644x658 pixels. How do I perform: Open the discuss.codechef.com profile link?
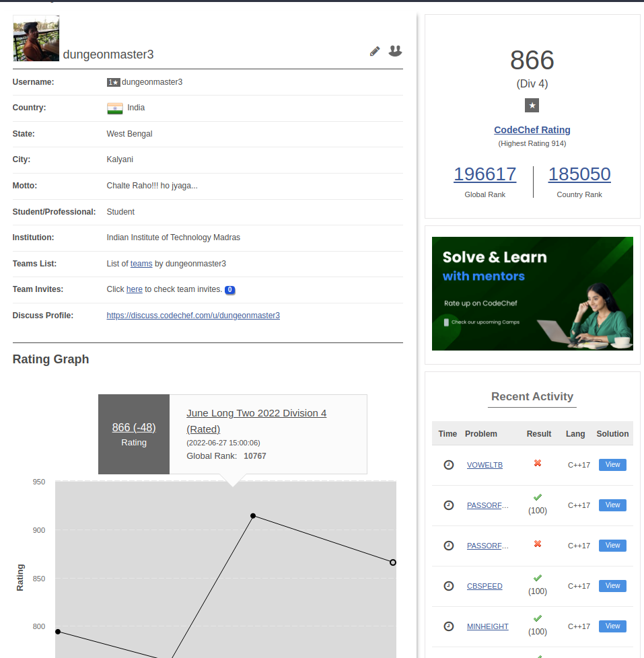[x=193, y=315]
